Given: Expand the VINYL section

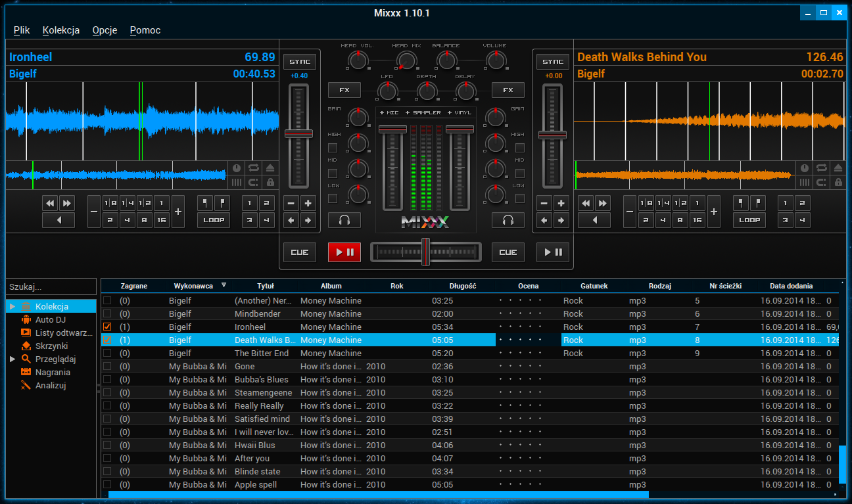Looking at the screenshot, I should tap(460, 113).
